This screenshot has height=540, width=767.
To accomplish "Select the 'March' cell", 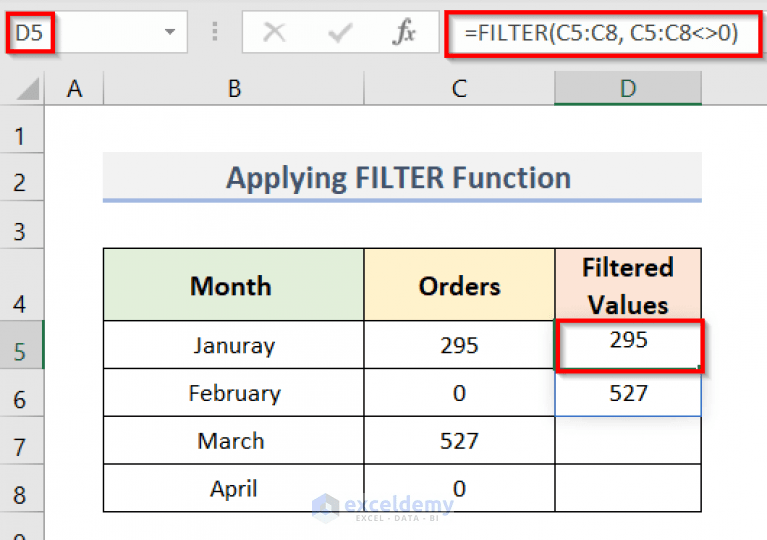I will (233, 441).
